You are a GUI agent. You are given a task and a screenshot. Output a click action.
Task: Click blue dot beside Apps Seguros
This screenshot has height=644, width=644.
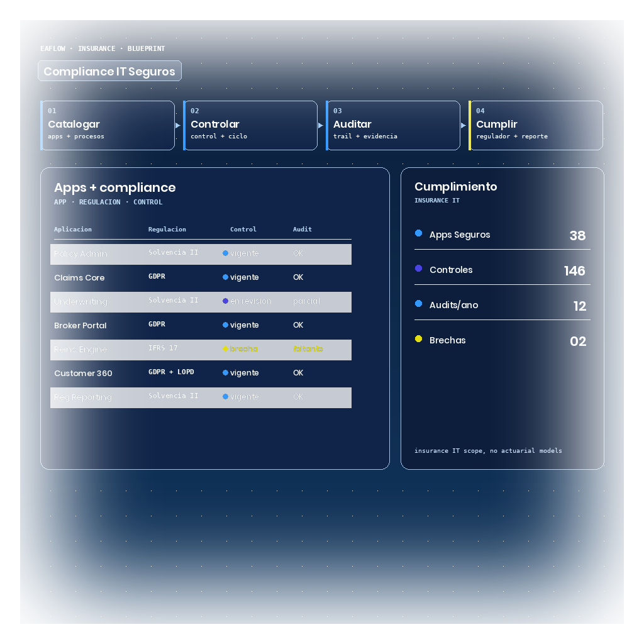coord(418,233)
